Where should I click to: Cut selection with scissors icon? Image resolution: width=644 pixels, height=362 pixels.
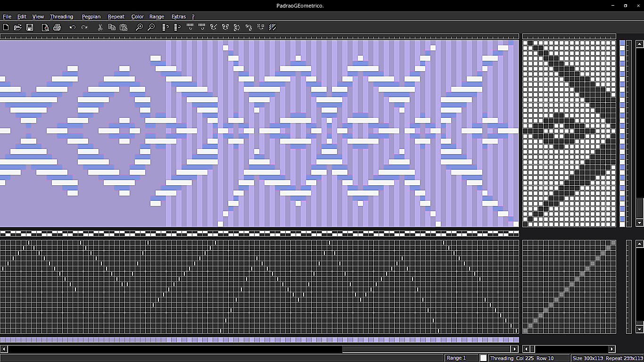coord(100,27)
